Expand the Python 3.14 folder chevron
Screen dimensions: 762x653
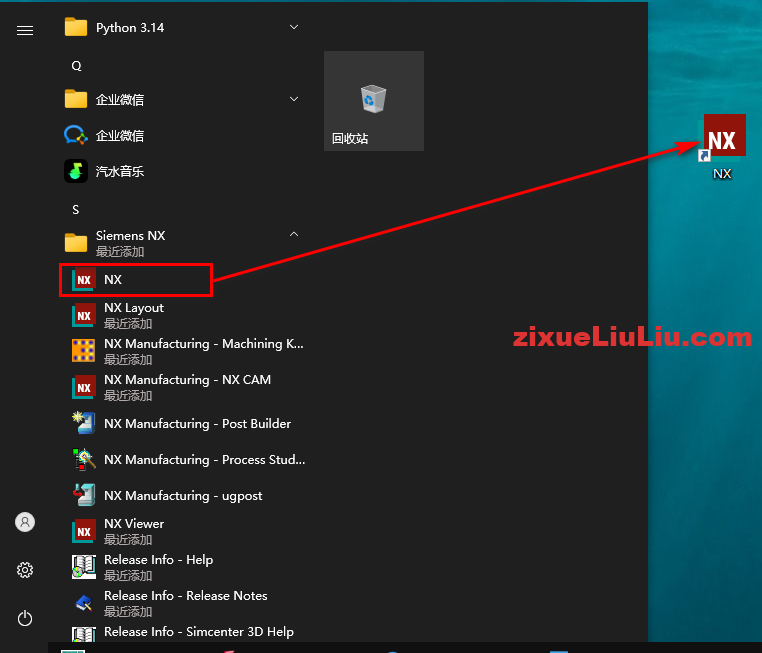tap(294, 27)
